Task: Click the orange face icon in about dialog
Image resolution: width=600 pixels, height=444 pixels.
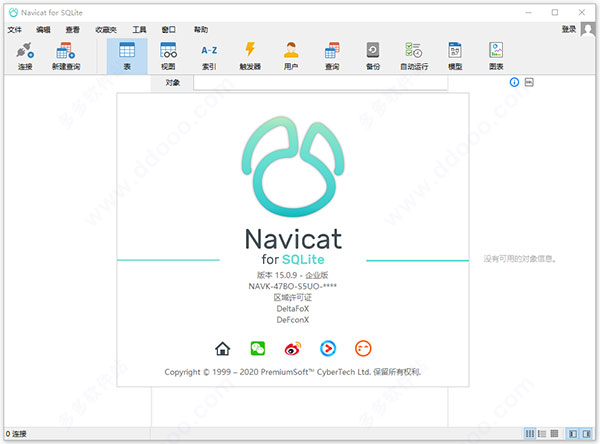Action: click(363, 348)
